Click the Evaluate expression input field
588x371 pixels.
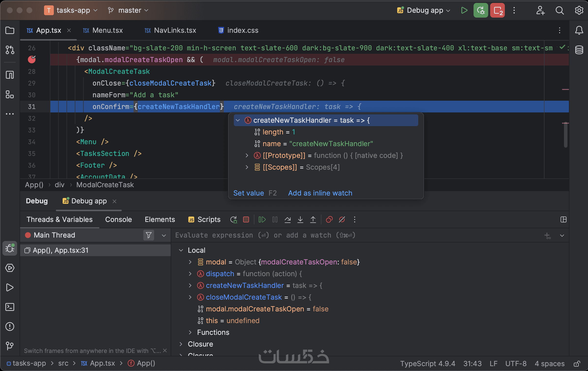pyautogui.click(x=342, y=235)
